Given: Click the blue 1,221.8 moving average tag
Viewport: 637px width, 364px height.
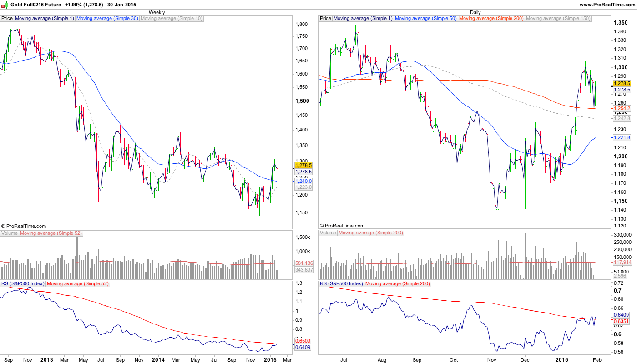Looking at the screenshot, I should [x=622, y=137].
